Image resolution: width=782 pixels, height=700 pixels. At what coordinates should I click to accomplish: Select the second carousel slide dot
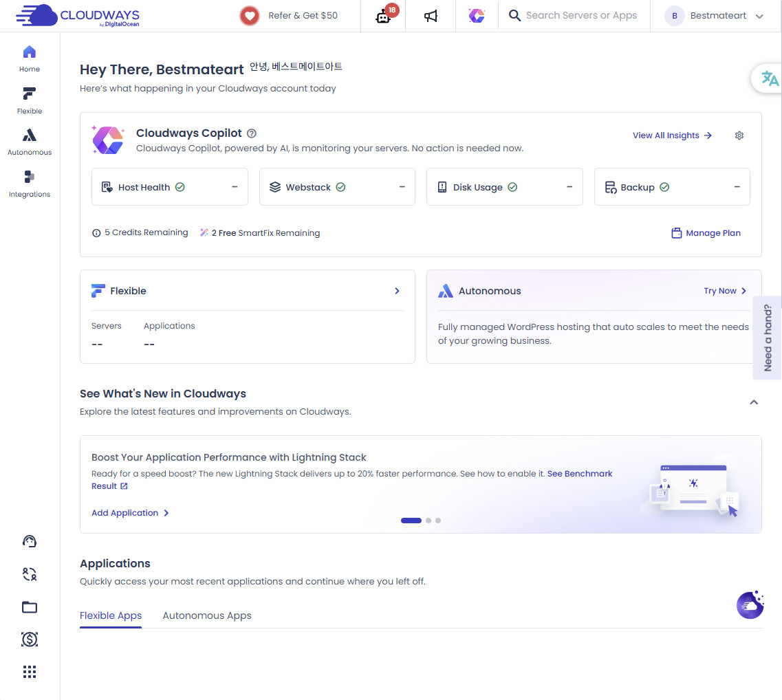(428, 521)
